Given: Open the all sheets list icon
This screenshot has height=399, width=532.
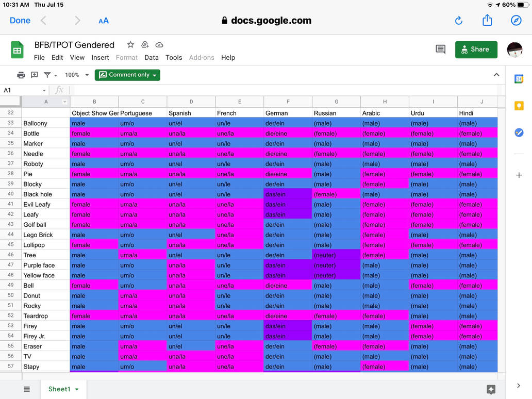Looking at the screenshot, I should [x=27, y=389].
